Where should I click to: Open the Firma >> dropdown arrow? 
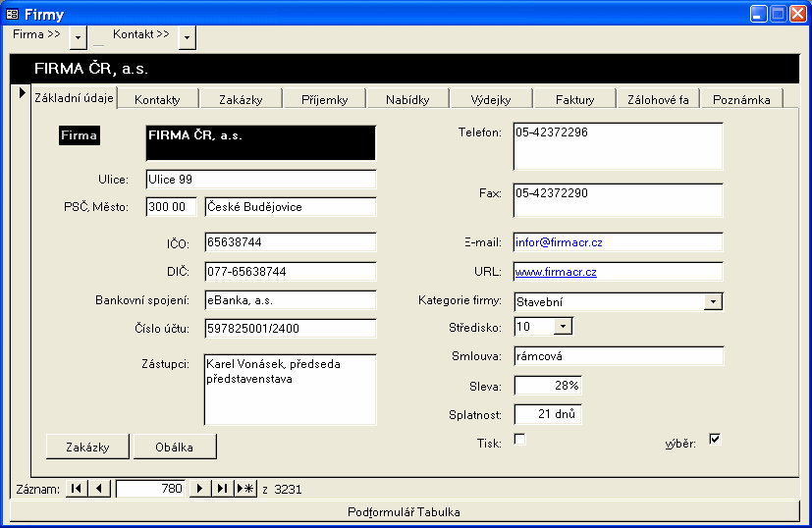point(79,37)
